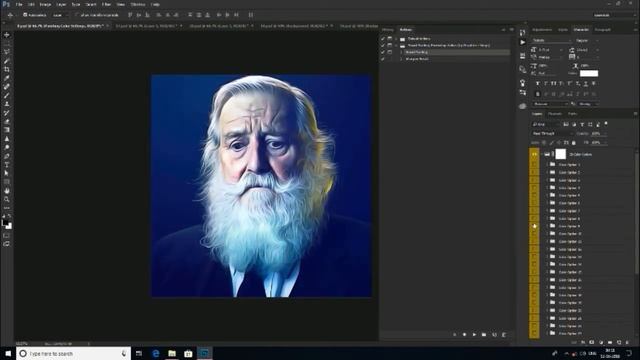This screenshot has width=640, height=360.
Task: Switch to the Channels tab
Action: 555,114
